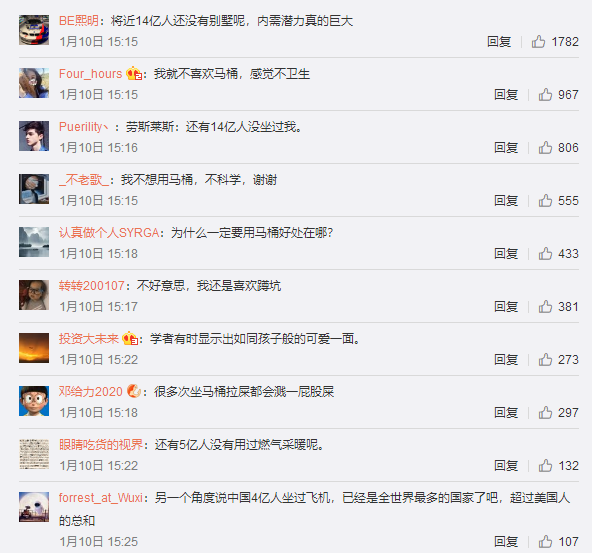Open 认真做个人SYRGA username link
The width and height of the screenshot is (592, 553).
coord(109,233)
